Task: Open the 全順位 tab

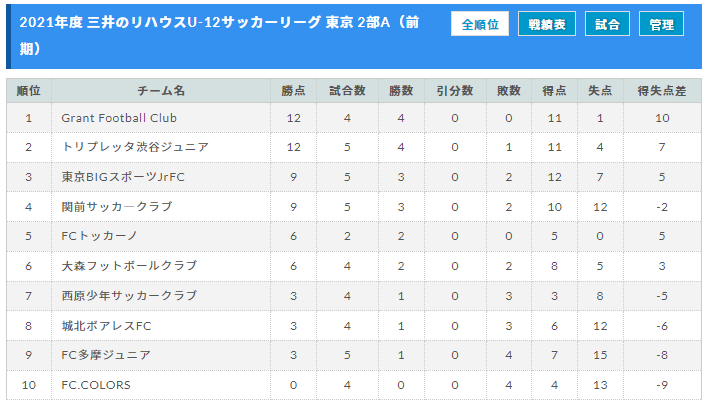Action: [480, 24]
